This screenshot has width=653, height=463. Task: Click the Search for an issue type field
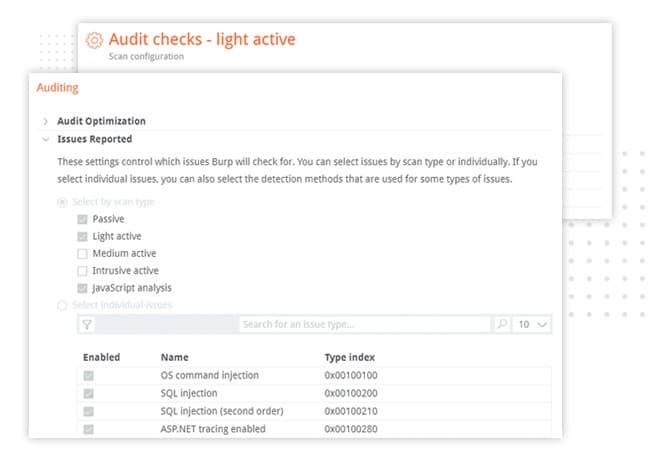tap(365, 324)
